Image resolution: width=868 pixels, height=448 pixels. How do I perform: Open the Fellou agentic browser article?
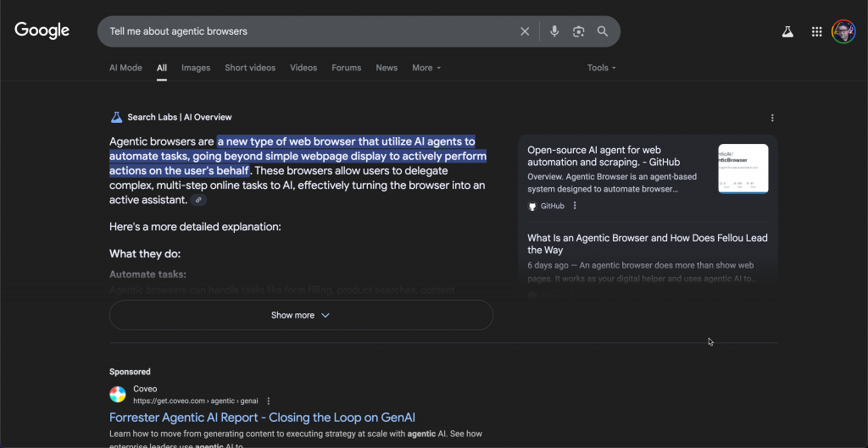coord(647,244)
